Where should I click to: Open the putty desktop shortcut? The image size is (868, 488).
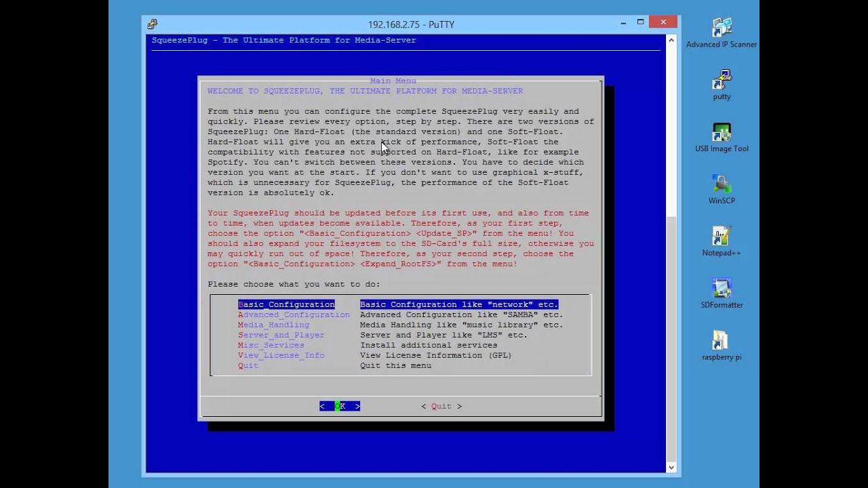pyautogui.click(x=722, y=85)
